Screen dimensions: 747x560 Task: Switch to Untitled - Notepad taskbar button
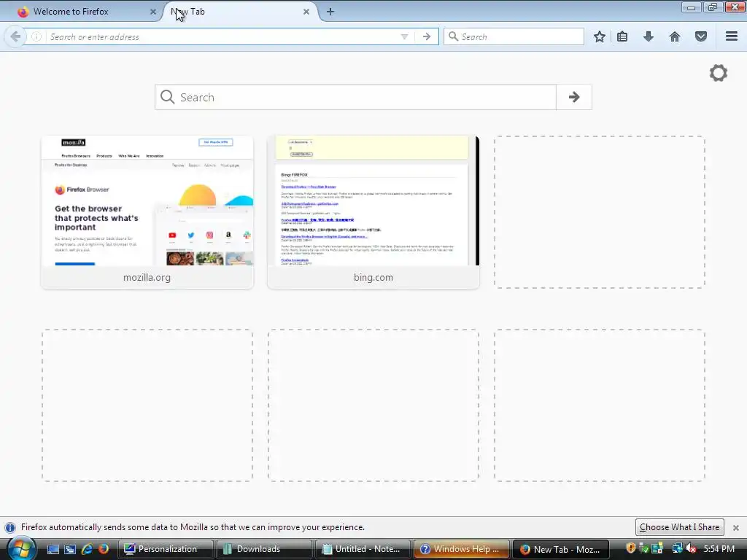[363, 549]
